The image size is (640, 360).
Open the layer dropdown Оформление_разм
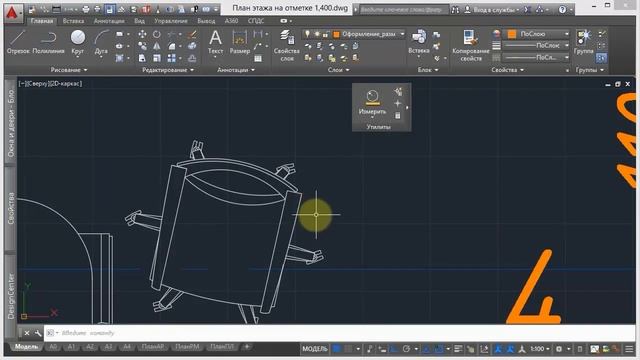[369, 34]
